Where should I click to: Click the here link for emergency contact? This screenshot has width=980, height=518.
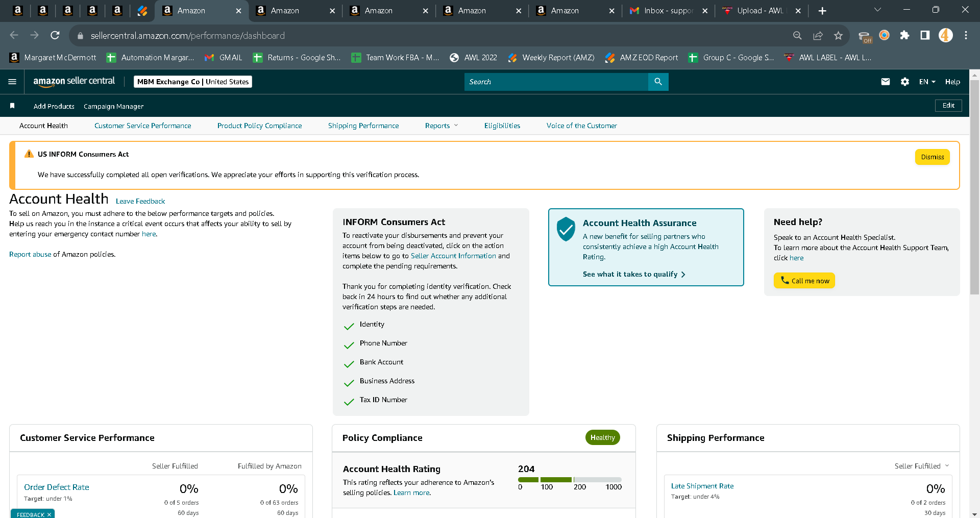click(x=149, y=234)
